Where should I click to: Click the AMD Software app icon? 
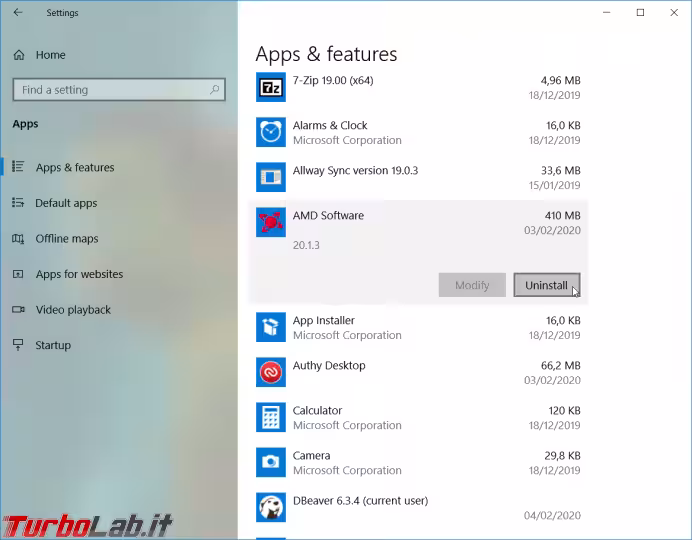click(271, 222)
